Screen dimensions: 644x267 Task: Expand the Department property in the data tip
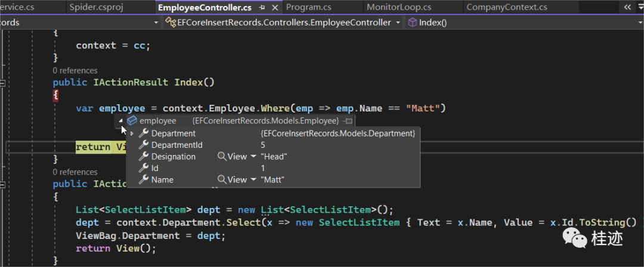(x=132, y=133)
